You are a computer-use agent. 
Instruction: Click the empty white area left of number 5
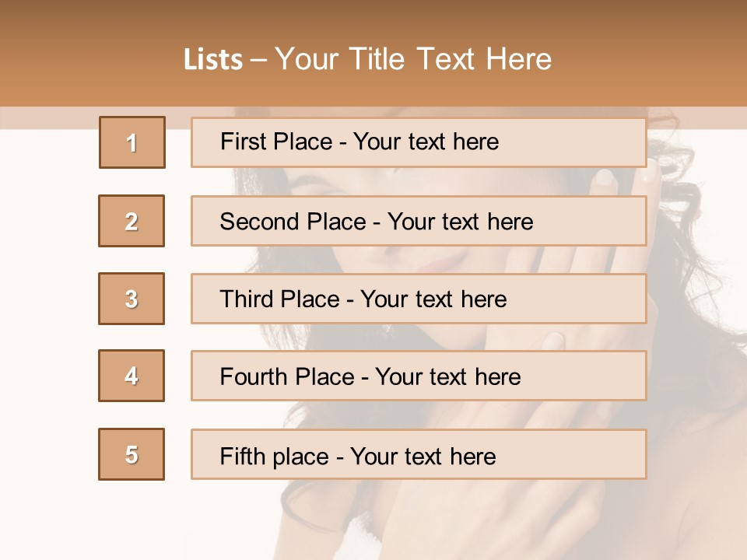click(x=47, y=455)
